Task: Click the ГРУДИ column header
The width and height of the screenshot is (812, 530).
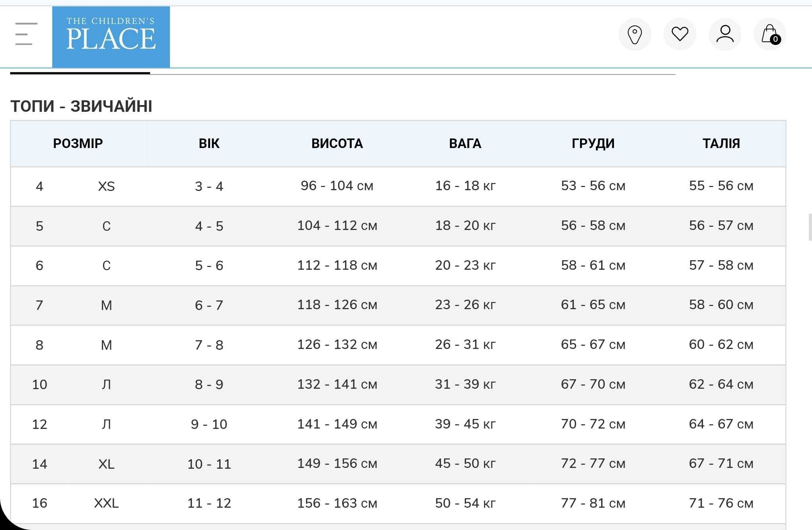Action: click(x=593, y=143)
